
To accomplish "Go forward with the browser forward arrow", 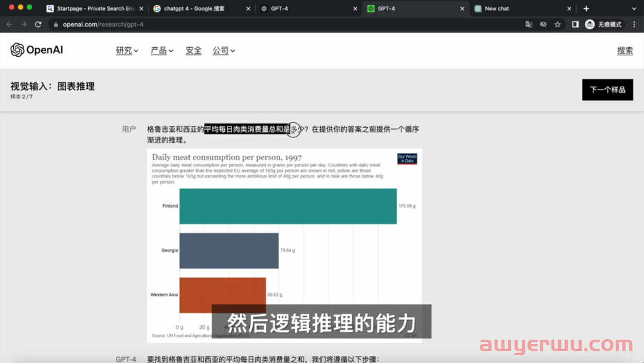I will pyautogui.click(x=24, y=24).
